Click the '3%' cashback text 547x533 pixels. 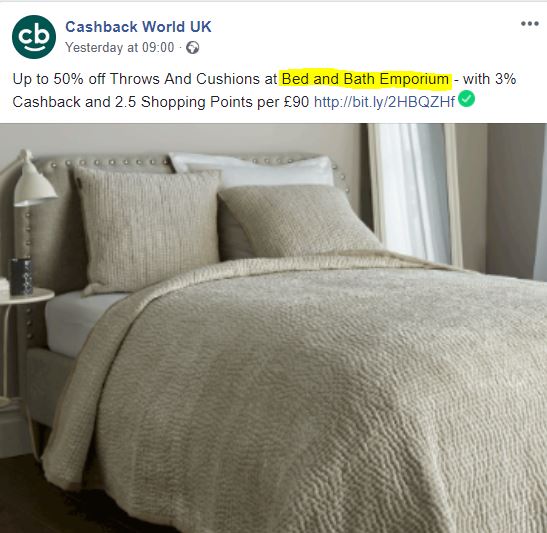click(505, 79)
